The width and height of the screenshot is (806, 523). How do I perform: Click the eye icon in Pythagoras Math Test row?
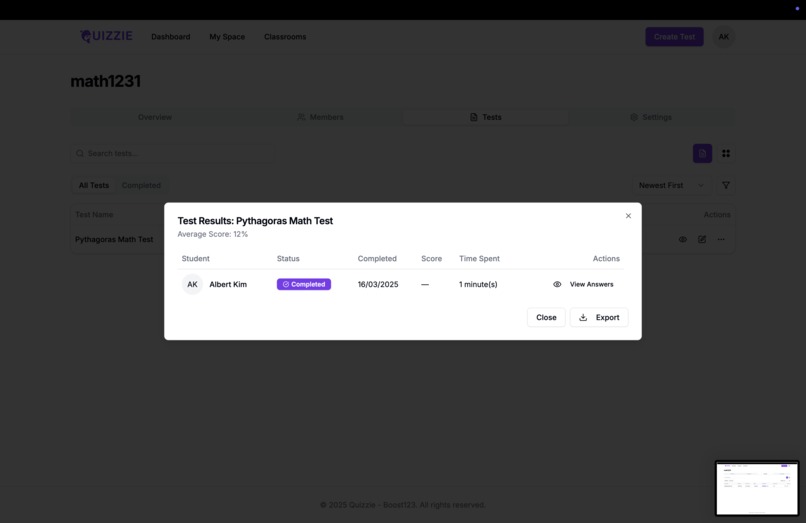click(x=683, y=240)
